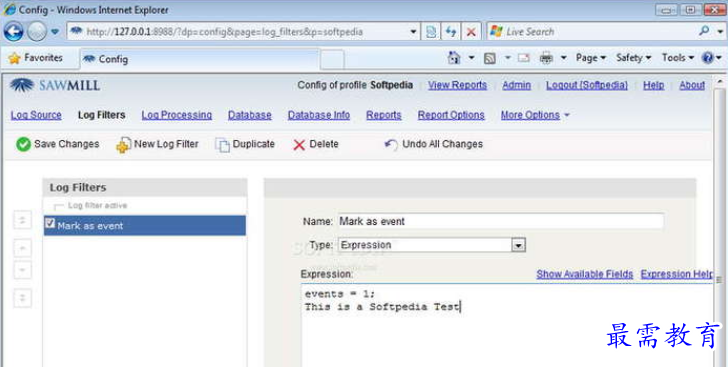Open the recent pages dropdown arrow

tap(55, 32)
